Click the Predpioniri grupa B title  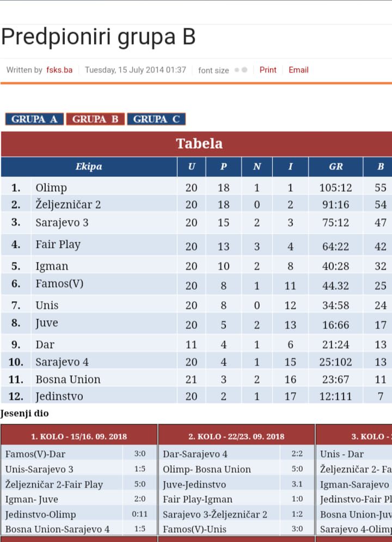99,36
